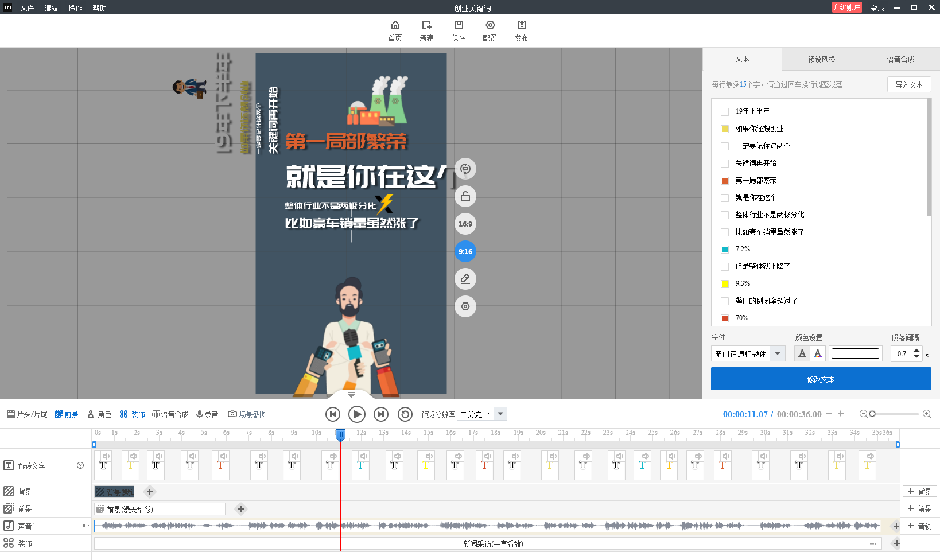
Task: Create a new project with 新建
Action: [426, 30]
